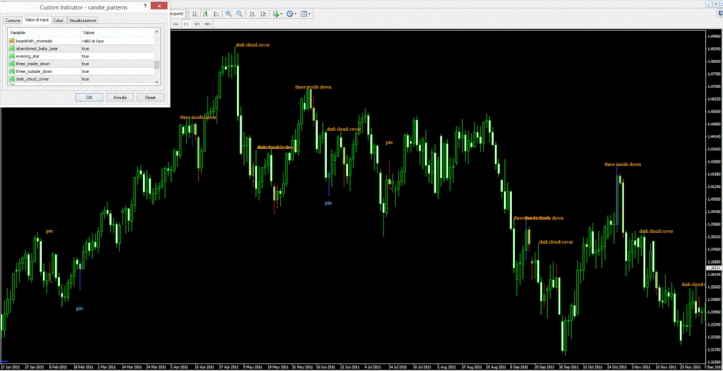Switch to the W1 timeframe

click(197, 24)
